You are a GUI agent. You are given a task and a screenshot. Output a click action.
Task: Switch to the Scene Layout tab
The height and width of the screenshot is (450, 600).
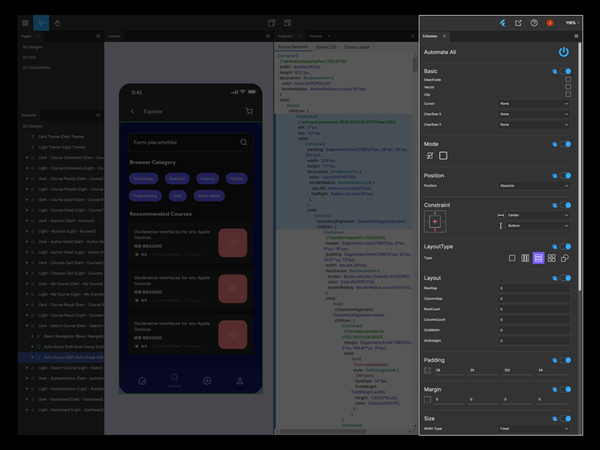pyautogui.click(x=357, y=47)
